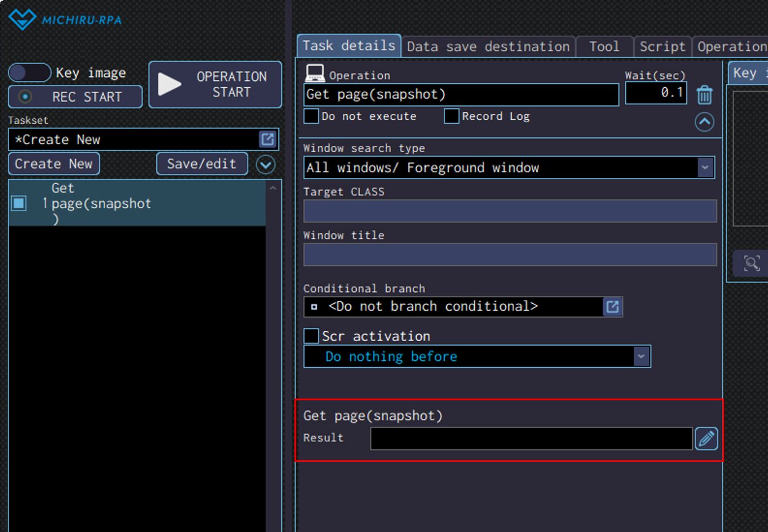Switch to the Data save destination tab
768x532 pixels.
tap(488, 47)
